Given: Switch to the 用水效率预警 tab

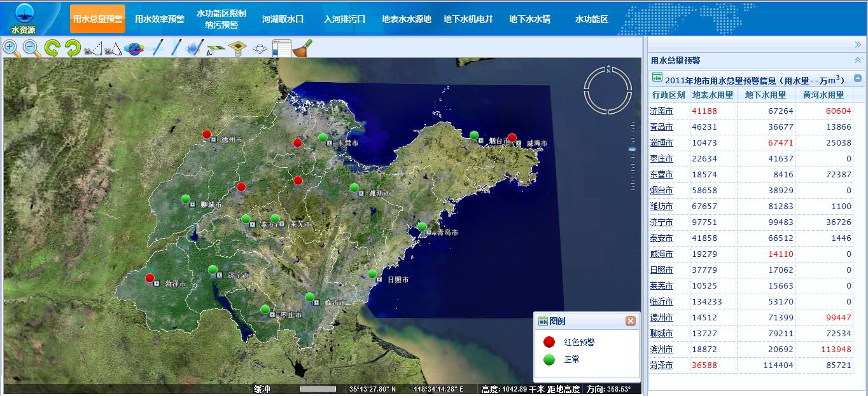Looking at the screenshot, I should pyautogui.click(x=160, y=19).
